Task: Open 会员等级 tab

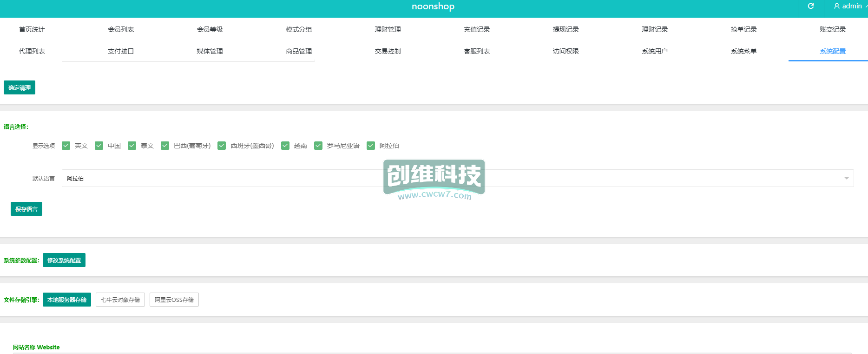Action: coord(210,29)
